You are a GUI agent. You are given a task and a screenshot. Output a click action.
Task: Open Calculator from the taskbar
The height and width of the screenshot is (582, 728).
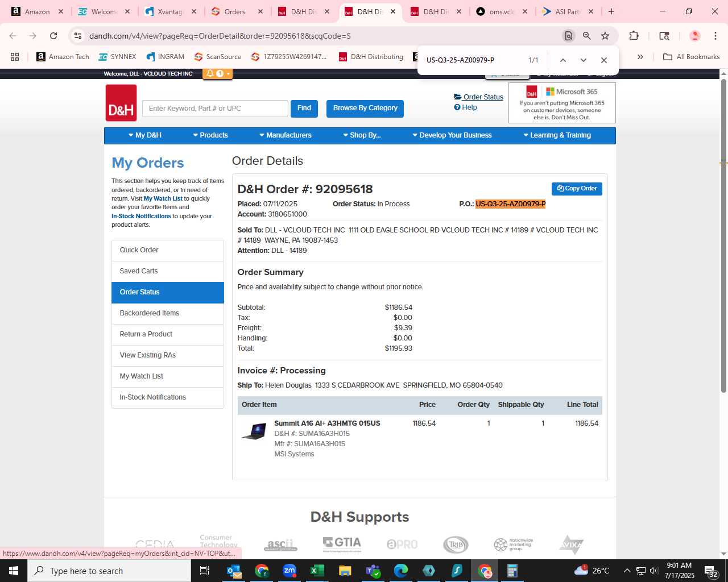click(x=512, y=571)
